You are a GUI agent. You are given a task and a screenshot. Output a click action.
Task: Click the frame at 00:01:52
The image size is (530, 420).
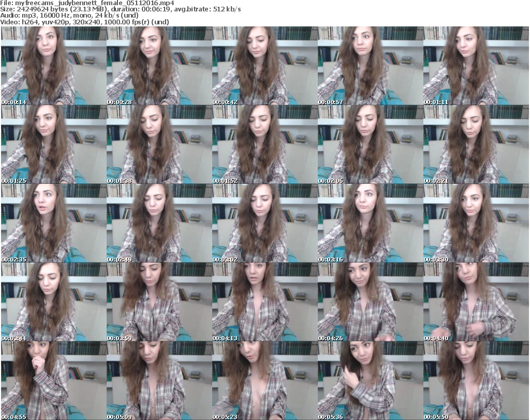click(264, 144)
